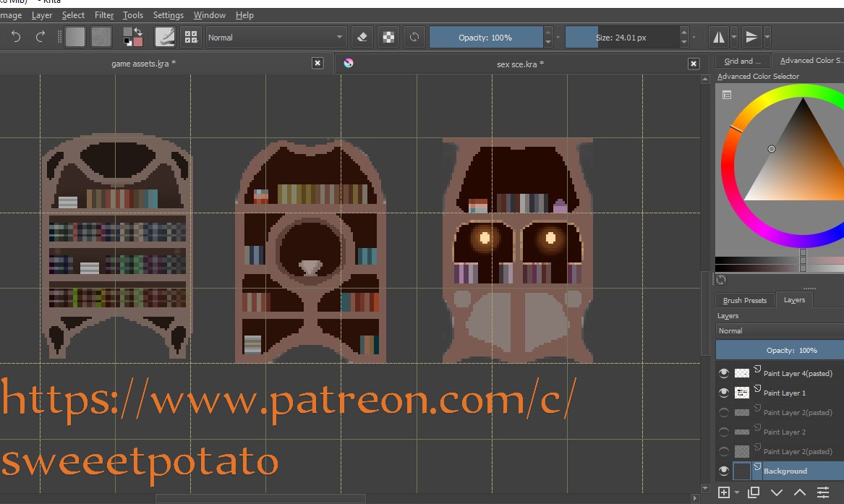Image resolution: width=844 pixels, height=504 pixels.
Task: Switch to the game assets.kra document tab
Action: 143,64
